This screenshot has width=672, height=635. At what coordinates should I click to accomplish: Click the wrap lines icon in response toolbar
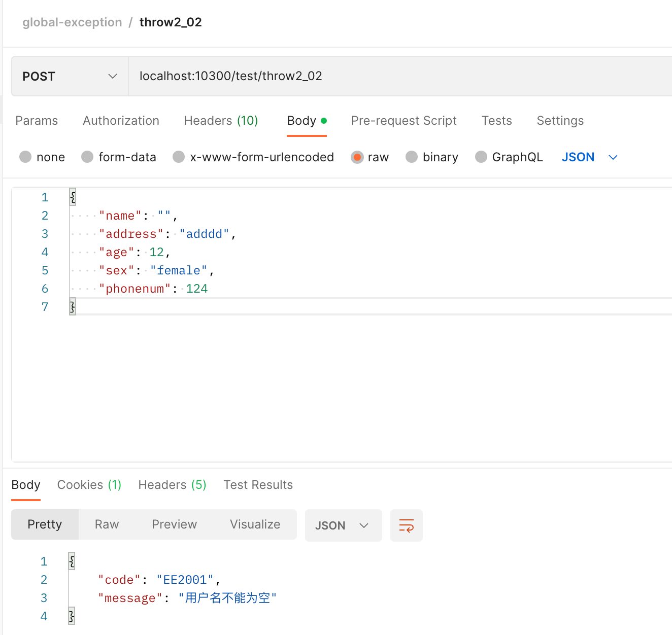coord(406,525)
